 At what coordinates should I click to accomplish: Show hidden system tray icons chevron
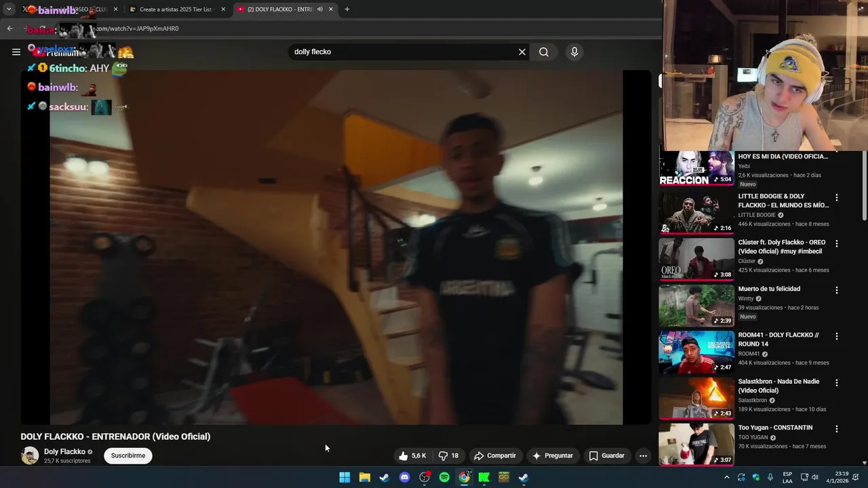[727, 477]
